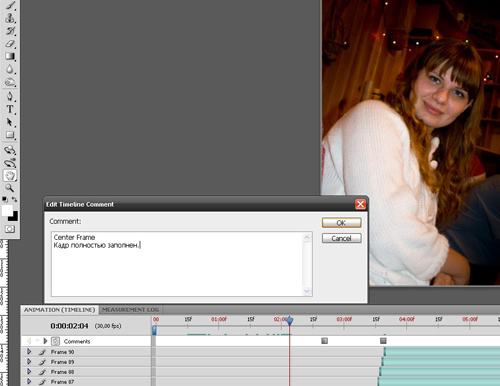
Task: Select the History Brush tool
Action: [10, 31]
